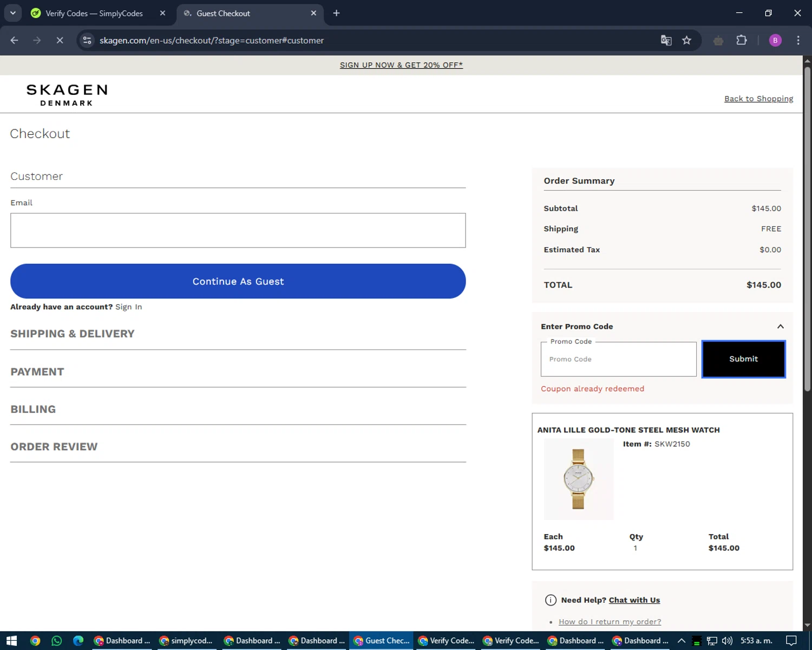Click the scrollbar down arrow
This screenshot has width=812, height=650.
click(x=807, y=625)
